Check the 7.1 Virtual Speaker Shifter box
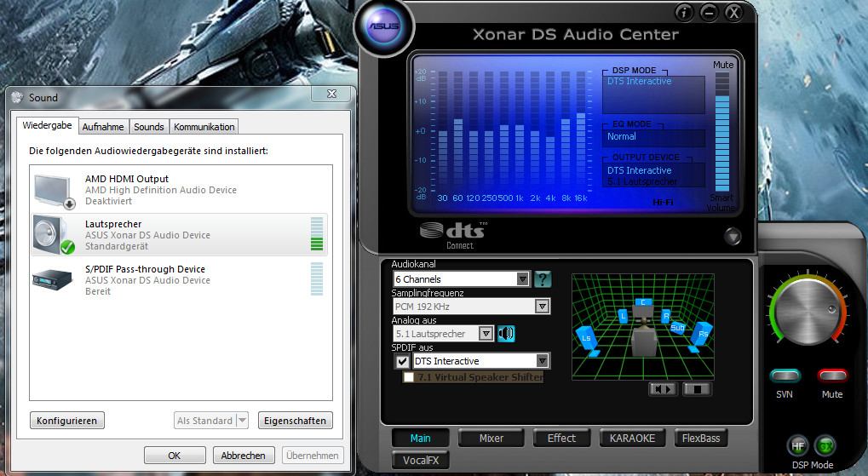 point(409,377)
